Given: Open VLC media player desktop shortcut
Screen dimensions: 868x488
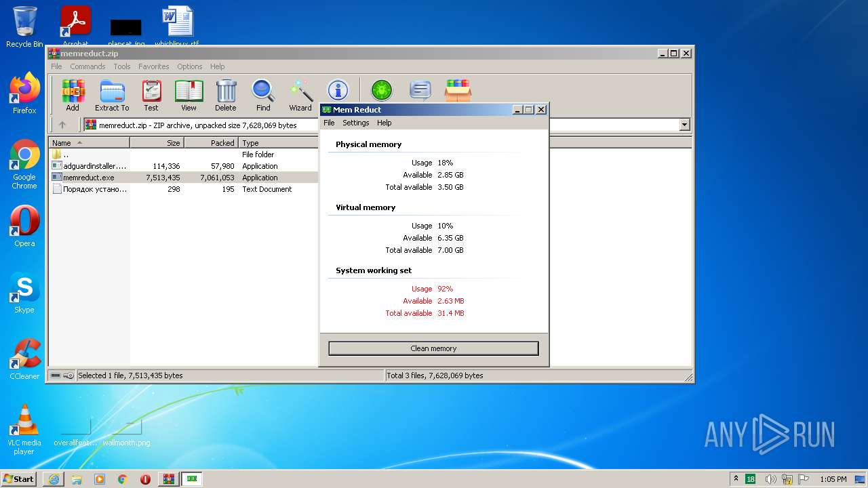Looking at the screenshot, I should [24, 430].
